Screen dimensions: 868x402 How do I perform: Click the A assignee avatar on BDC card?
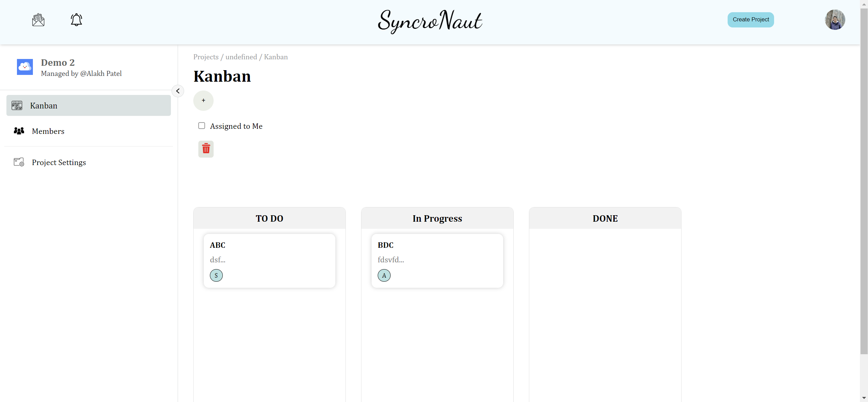coord(384,275)
